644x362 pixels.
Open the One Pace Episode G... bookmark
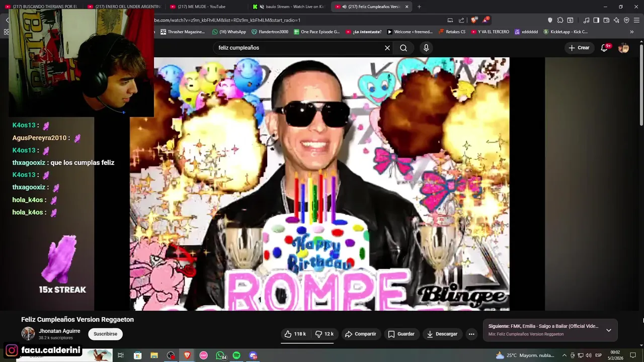click(316, 32)
